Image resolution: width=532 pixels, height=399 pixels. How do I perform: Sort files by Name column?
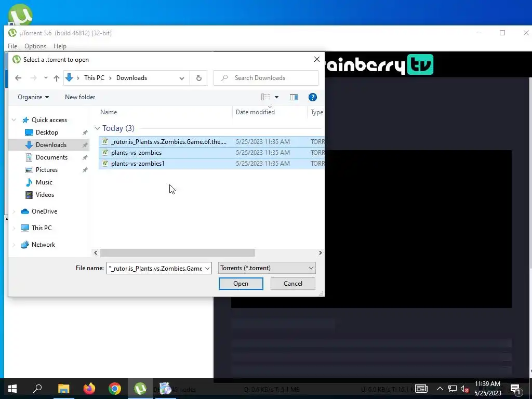pos(109,112)
